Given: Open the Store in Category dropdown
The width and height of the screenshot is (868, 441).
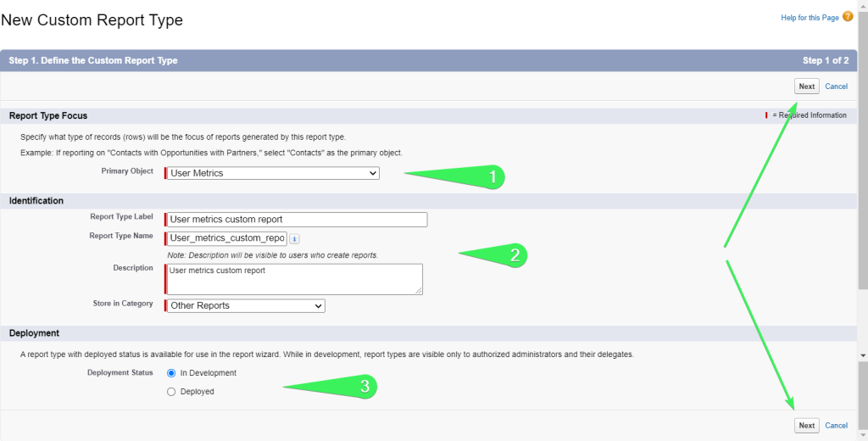Looking at the screenshot, I should click(247, 305).
